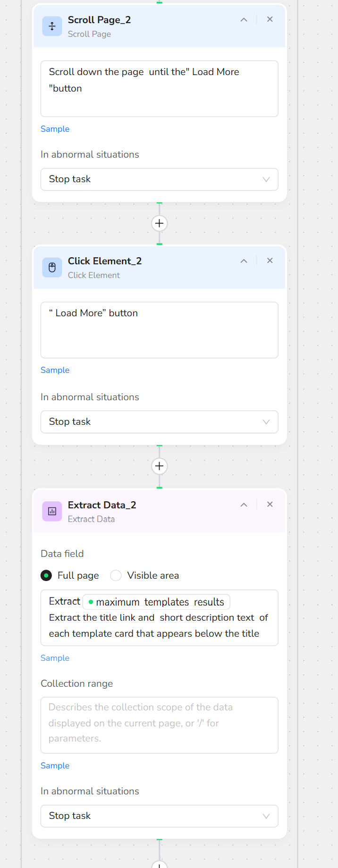The width and height of the screenshot is (338, 868).
Task: Collapse the Click Element_2 card
Action: 244,261
